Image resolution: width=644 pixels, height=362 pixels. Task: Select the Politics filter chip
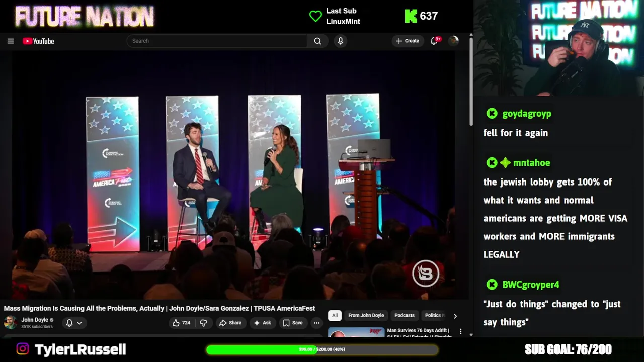click(435, 315)
